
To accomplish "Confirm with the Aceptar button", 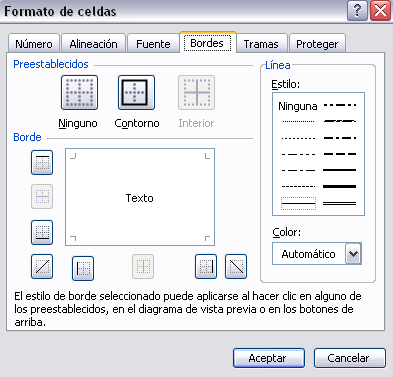I will point(269,358).
